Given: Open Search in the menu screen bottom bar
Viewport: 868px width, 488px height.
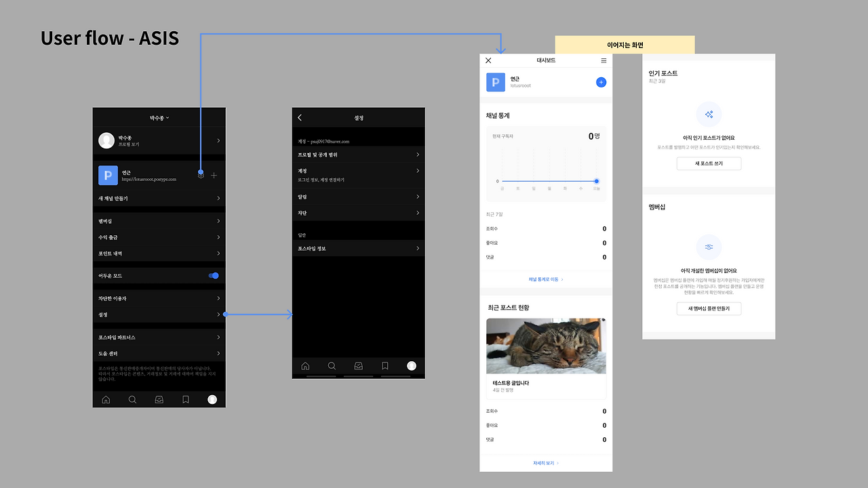Looking at the screenshot, I should 132,400.
